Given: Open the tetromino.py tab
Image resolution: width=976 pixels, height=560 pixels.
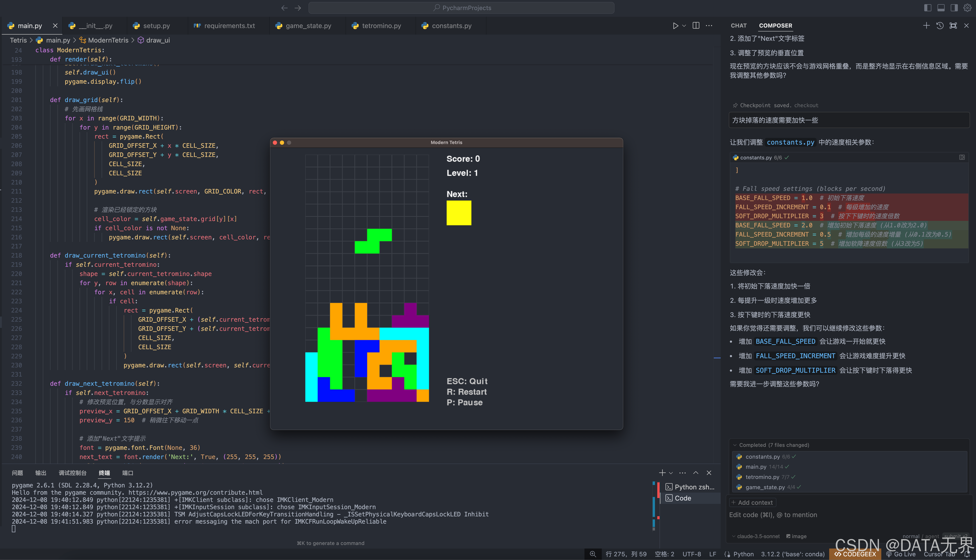Looking at the screenshot, I should click(381, 26).
